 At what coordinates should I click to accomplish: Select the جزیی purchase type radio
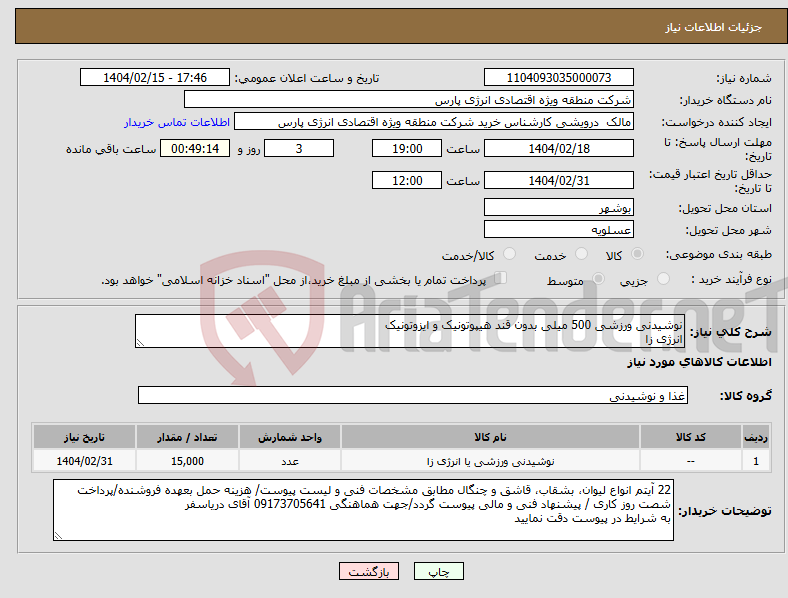pos(663,278)
